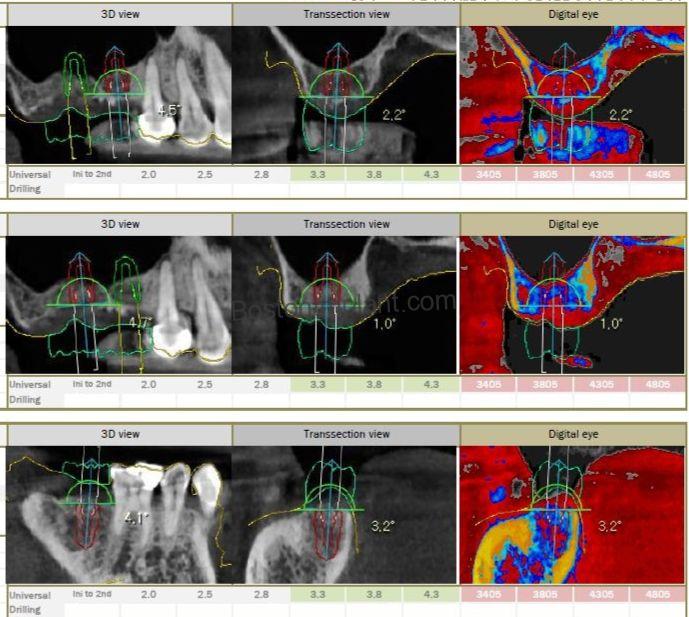Select the 3D view header in the top panel

tap(119, 15)
